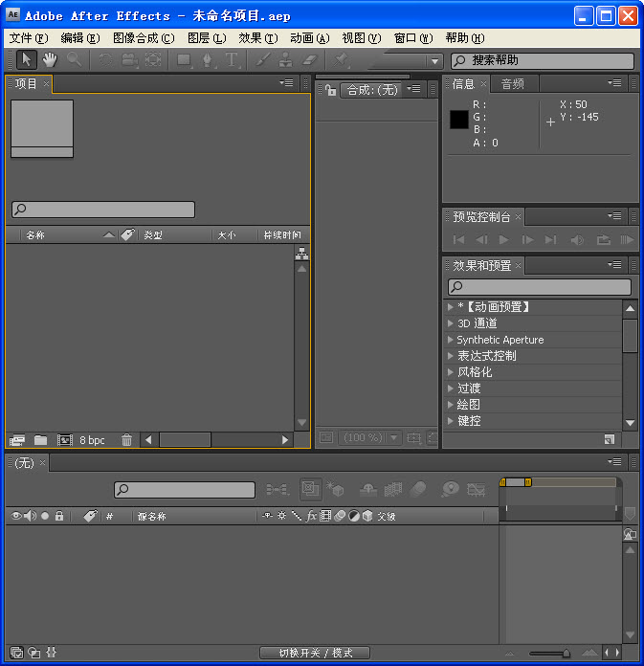Step to next frame in Preview panel

click(527, 240)
